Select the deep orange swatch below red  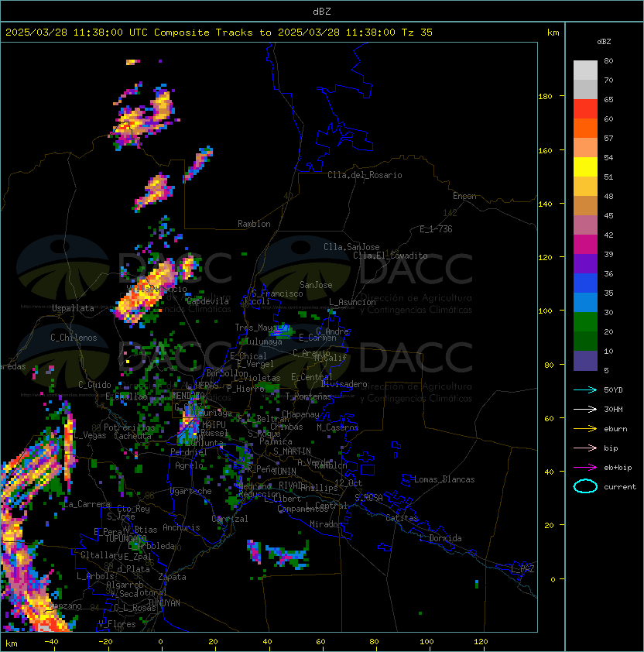585,128
